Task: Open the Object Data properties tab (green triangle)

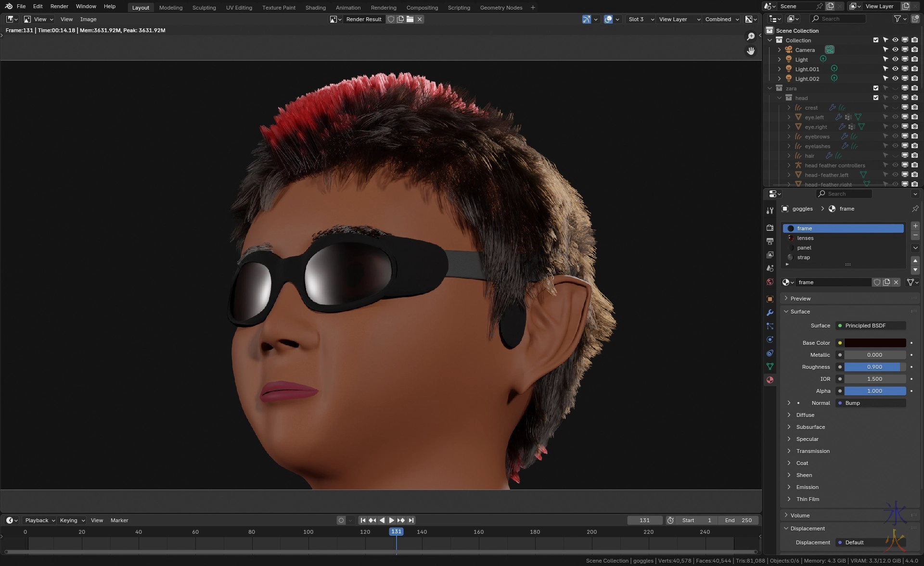Action: [770, 366]
